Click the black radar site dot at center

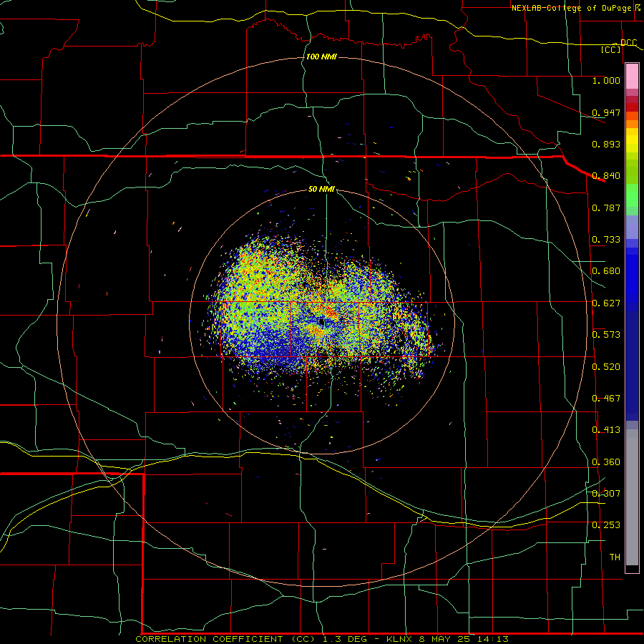[x=321, y=322]
